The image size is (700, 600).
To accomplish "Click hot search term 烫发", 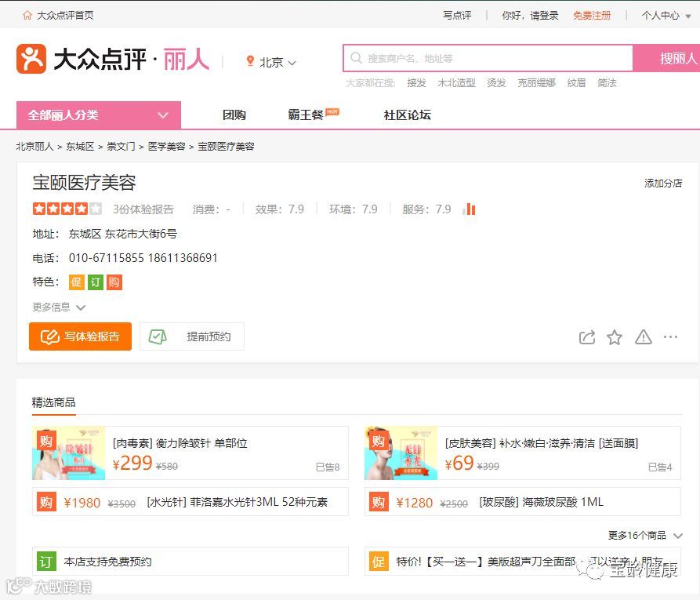I will tap(496, 83).
